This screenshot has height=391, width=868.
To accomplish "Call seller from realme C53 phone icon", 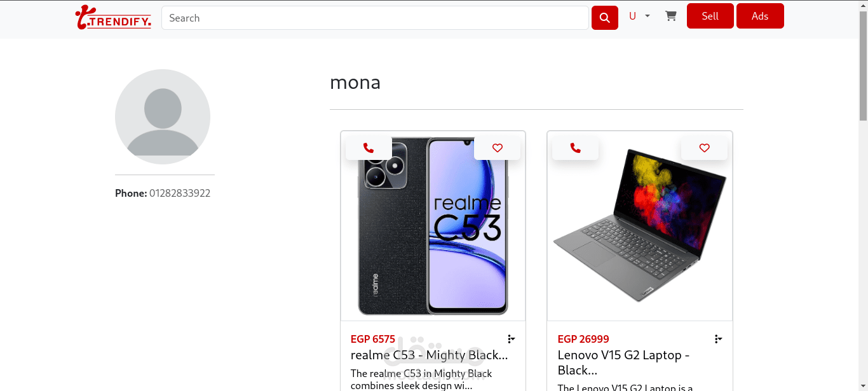I will pos(369,148).
